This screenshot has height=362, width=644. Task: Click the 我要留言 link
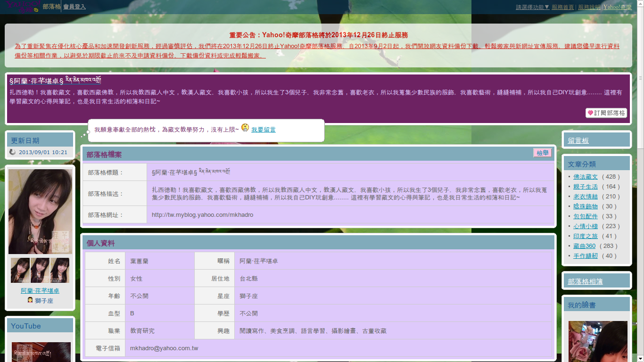coord(264,130)
